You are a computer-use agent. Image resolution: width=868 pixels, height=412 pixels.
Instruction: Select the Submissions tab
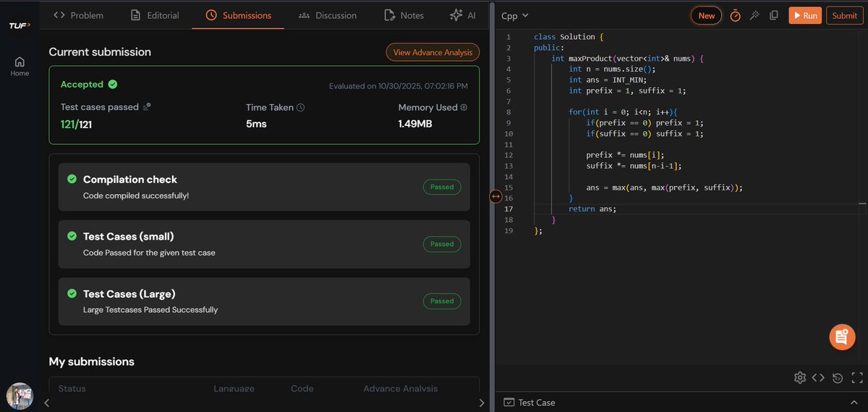coord(238,15)
